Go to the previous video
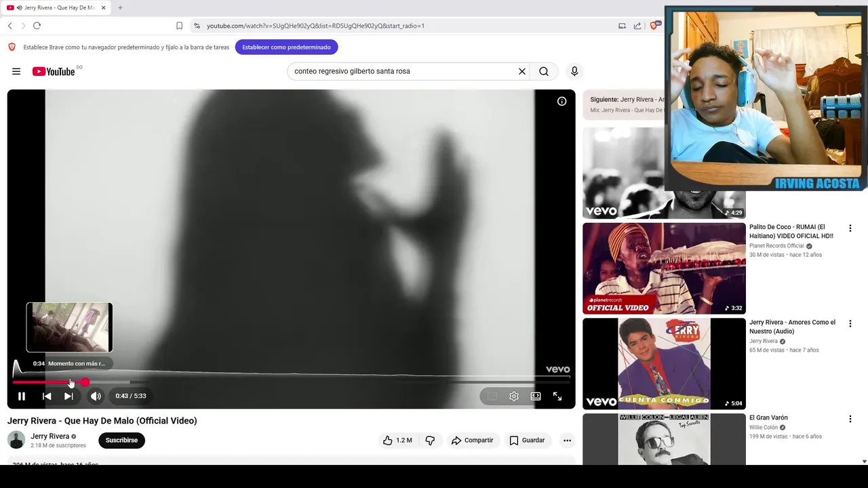Image resolution: width=868 pixels, height=488 pixels. coord(47,396)
